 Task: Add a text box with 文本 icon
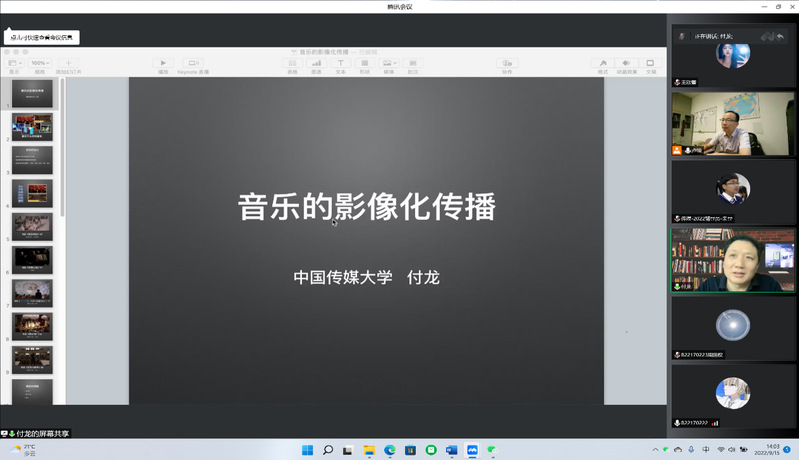pos(340,63)
